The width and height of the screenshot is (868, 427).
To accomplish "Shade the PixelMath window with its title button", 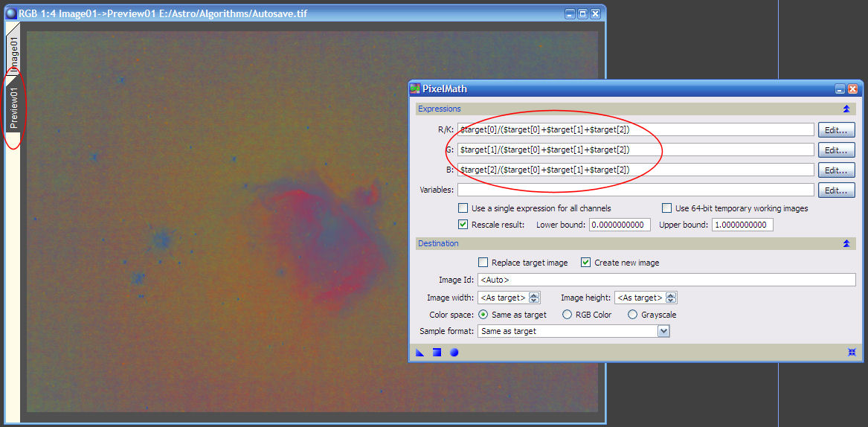I will [840, 89].
